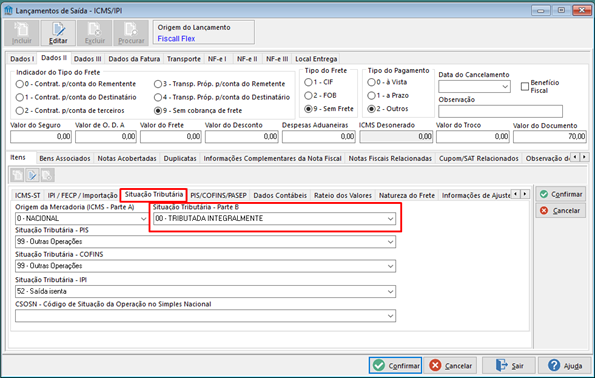Open CSOSN Simples Nacional dropdown
The height and width of the screenshot is (378, 595).
[390, 316]
